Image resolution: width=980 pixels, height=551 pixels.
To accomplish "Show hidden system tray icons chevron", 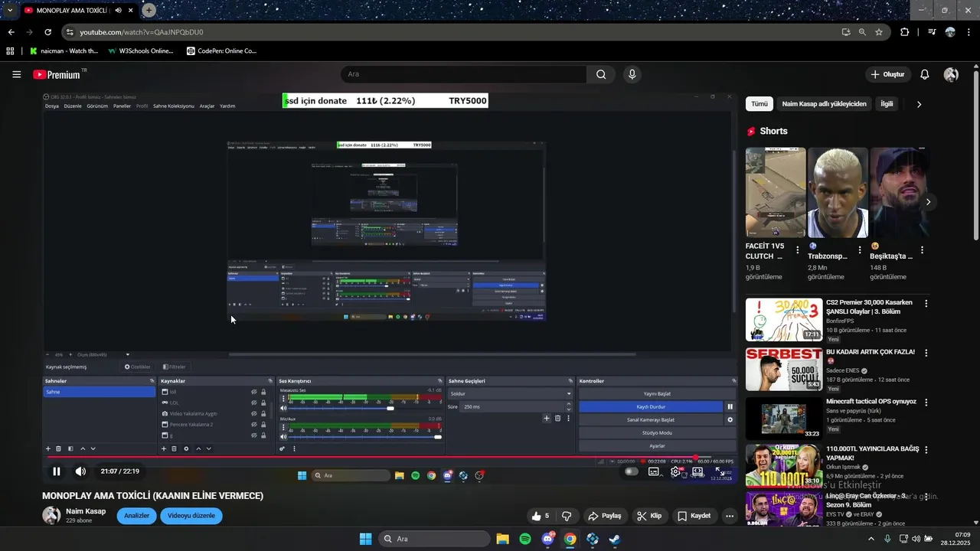I will coord(871,539).
